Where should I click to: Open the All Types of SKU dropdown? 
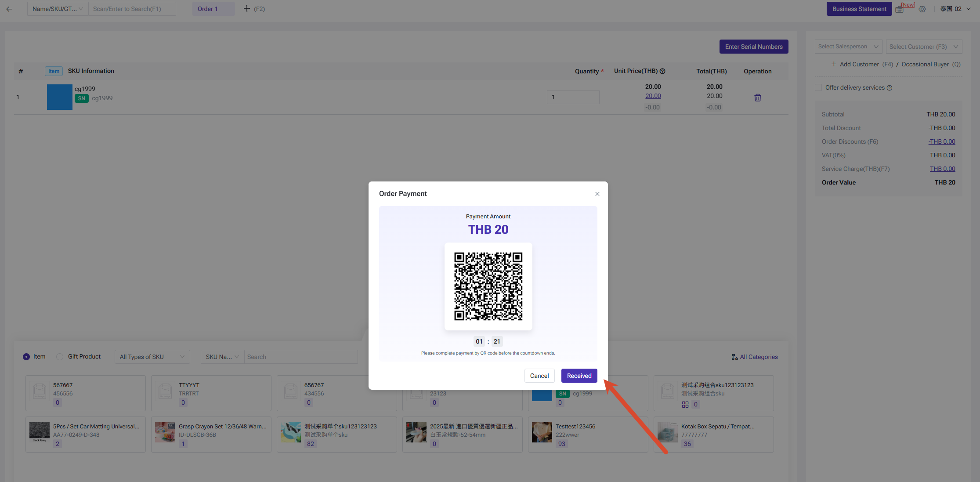[152, 357]
